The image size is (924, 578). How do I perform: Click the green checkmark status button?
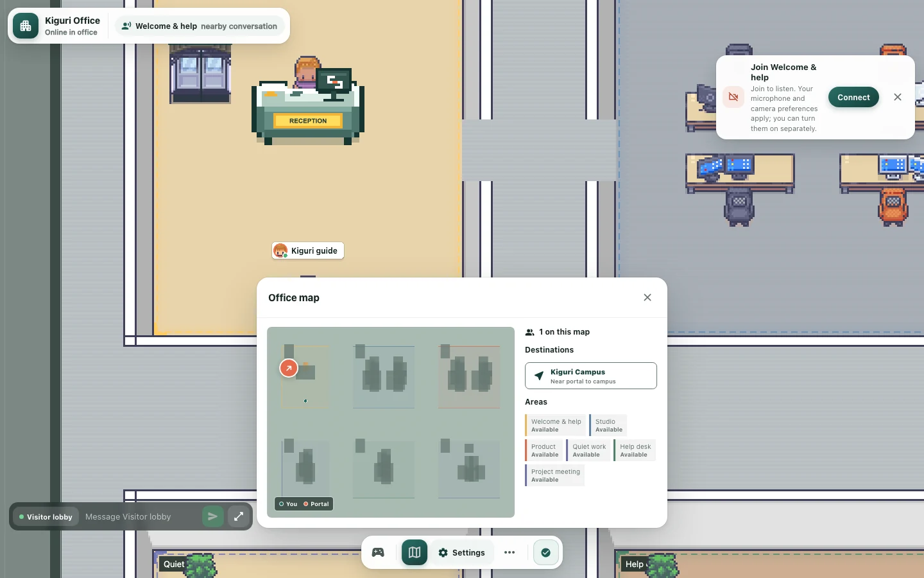546,552
